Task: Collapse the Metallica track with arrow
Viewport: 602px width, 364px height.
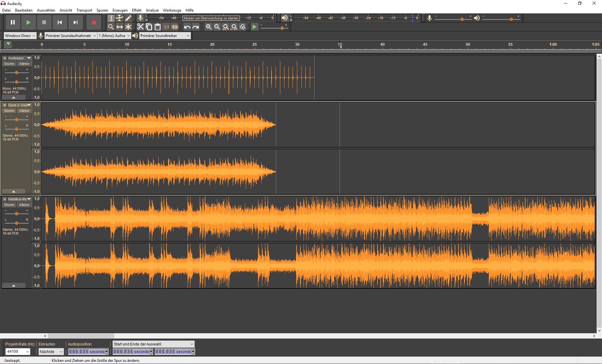Action: click(x=13, y=286)
